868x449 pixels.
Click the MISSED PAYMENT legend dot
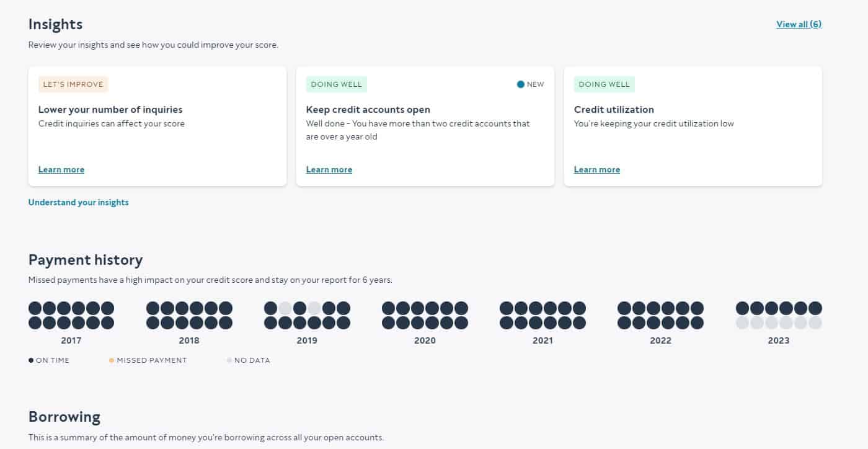point(112,360)
